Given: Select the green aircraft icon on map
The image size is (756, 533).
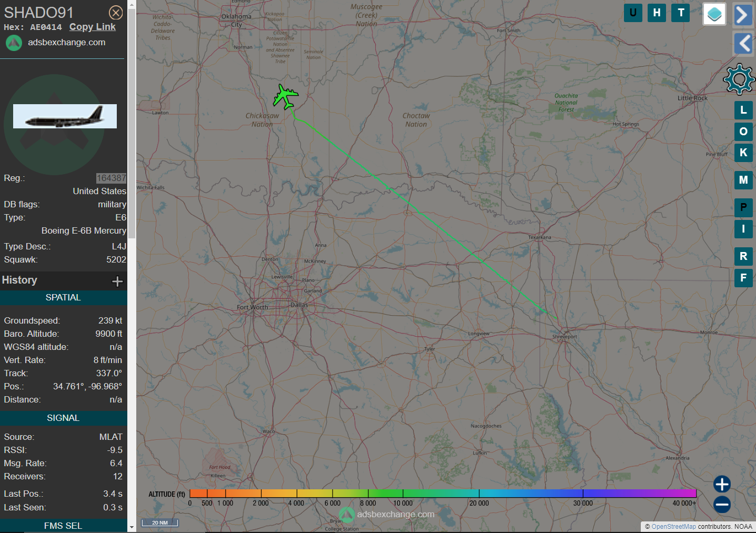Looking at the screenshot, I should (x=285, y=97).
